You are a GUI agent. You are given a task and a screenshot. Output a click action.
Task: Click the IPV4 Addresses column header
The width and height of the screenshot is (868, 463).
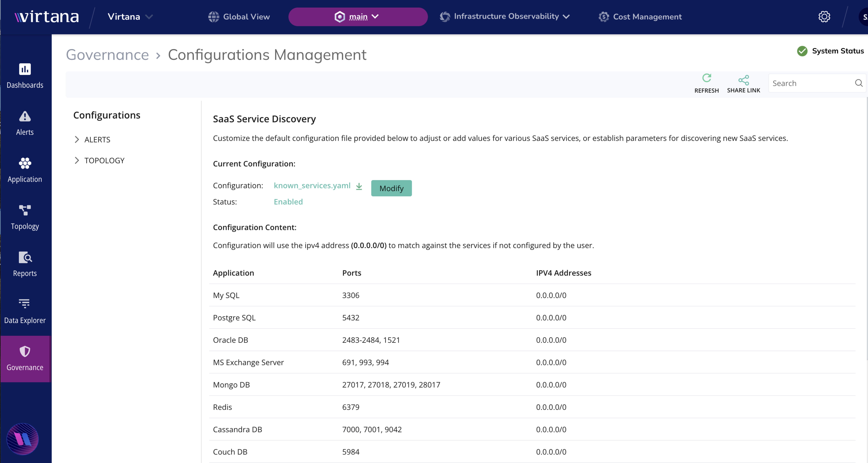tap(563, 273)
